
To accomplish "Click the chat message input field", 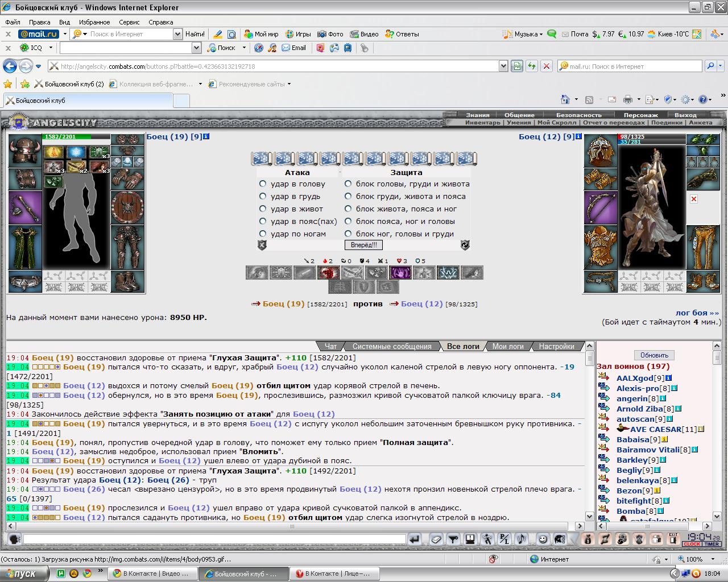I will [214, 539].
